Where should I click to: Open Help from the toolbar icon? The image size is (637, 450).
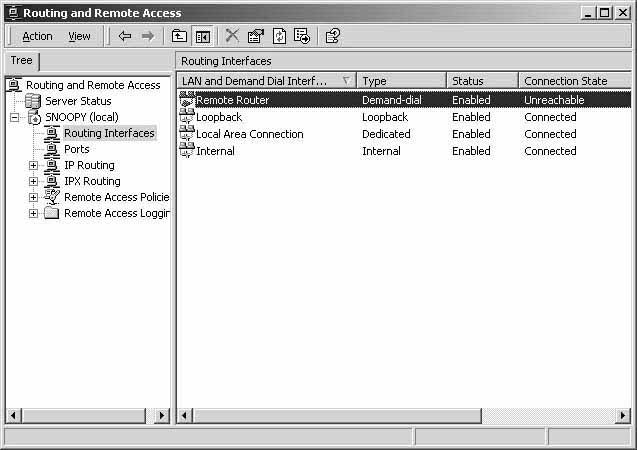(x=333, y=36)
